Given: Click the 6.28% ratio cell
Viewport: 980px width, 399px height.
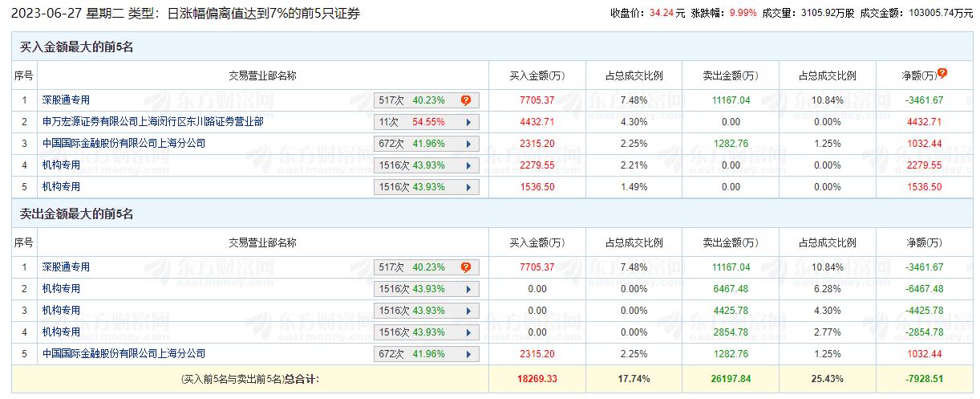Looking at the screenshot, I should pyautogui.click(x=827, y=289).
